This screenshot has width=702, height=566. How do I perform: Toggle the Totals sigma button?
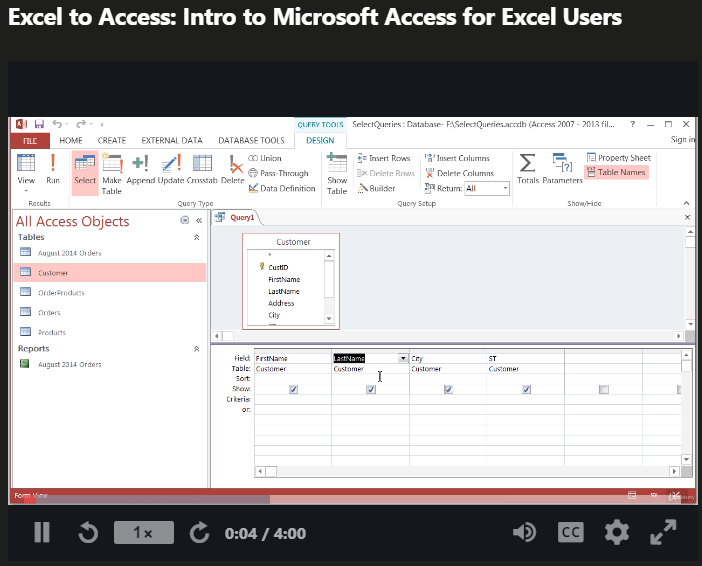(x=528, y=169)
